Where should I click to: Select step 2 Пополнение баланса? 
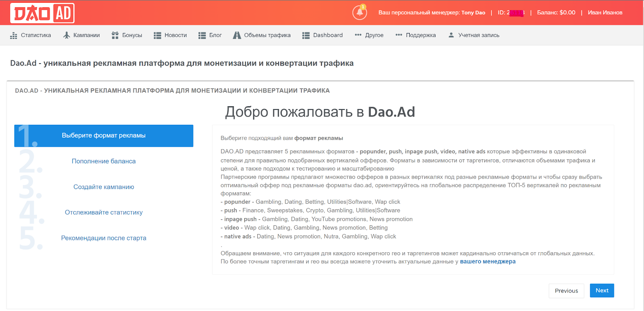[x=104, y=161]
